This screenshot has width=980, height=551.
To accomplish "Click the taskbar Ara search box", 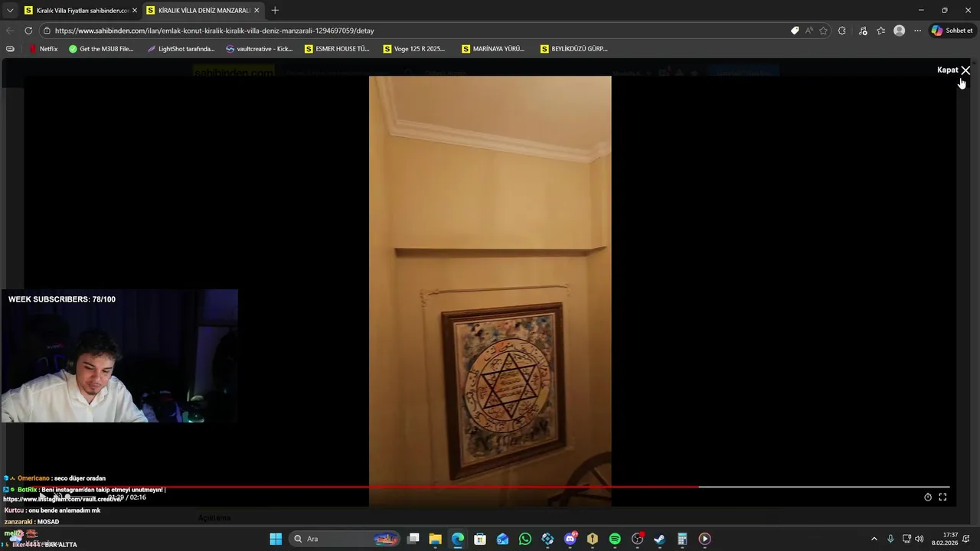I will [345, 539].
